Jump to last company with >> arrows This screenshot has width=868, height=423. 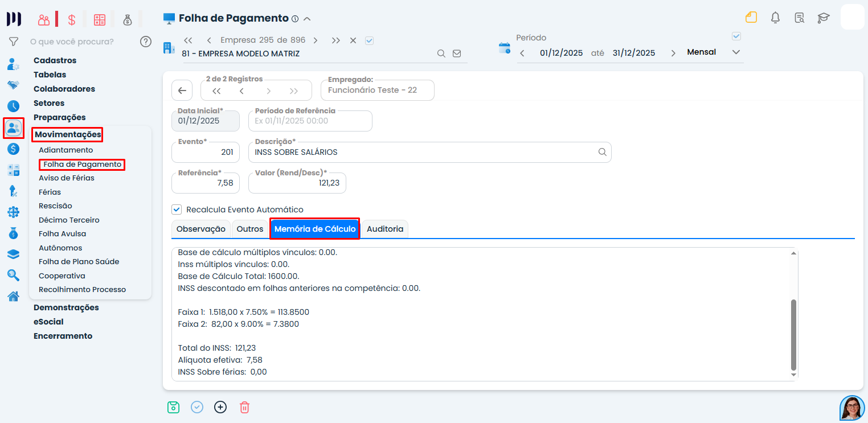(336, 40)
